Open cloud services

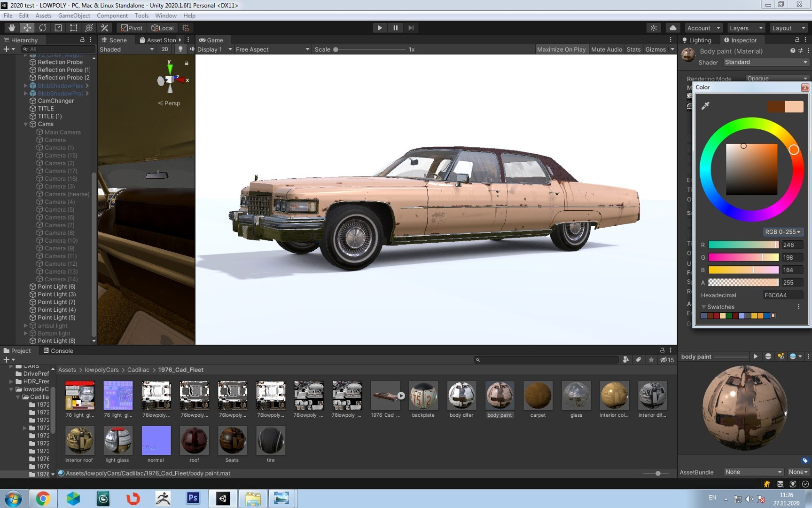[x=673, y=28]
